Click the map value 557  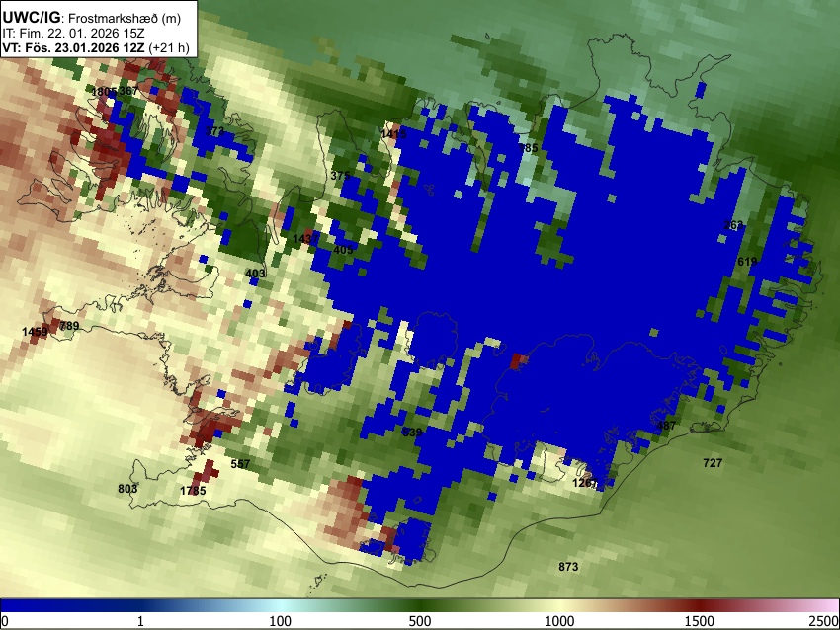[x=240, y=463]
